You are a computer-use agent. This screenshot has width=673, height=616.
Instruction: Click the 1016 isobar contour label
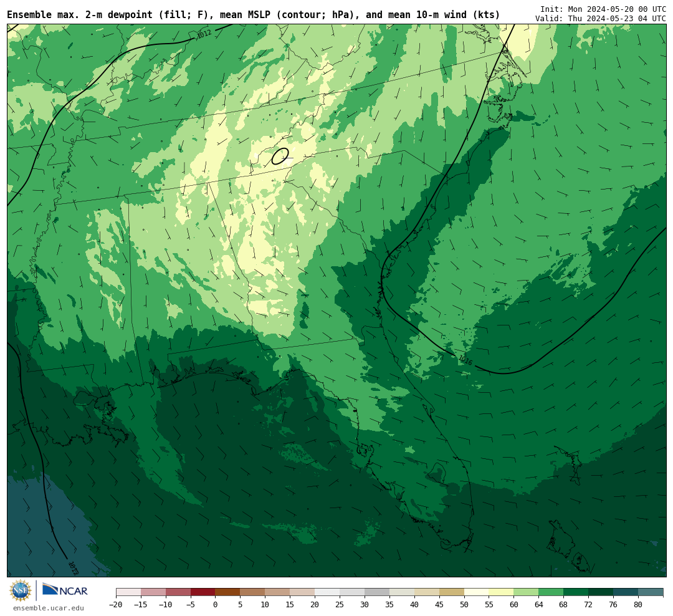pyautogui.click(x=465, y=360)
